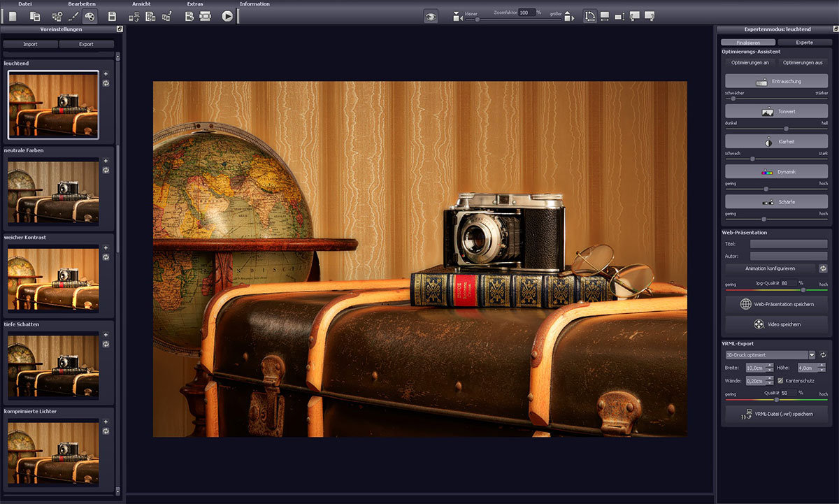Click the brush tool icon in toolbar
The image size is (839, 504).
73,16
